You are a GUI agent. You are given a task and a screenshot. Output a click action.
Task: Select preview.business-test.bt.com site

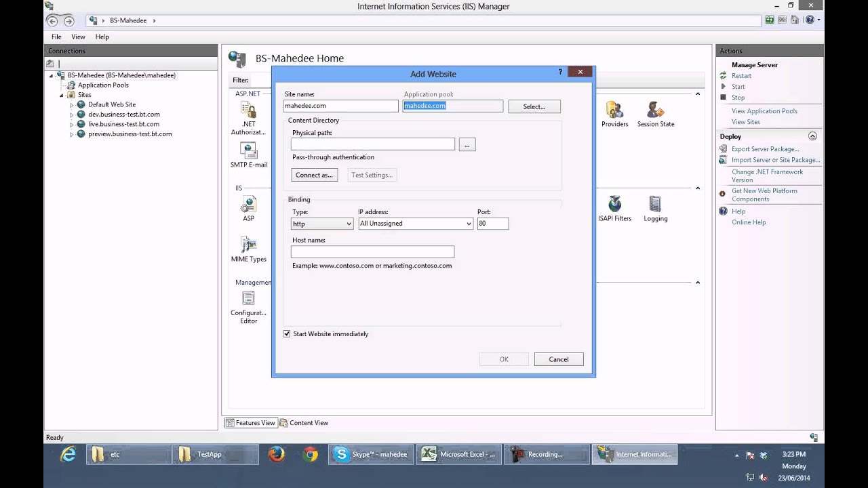(x=130, y=134)
